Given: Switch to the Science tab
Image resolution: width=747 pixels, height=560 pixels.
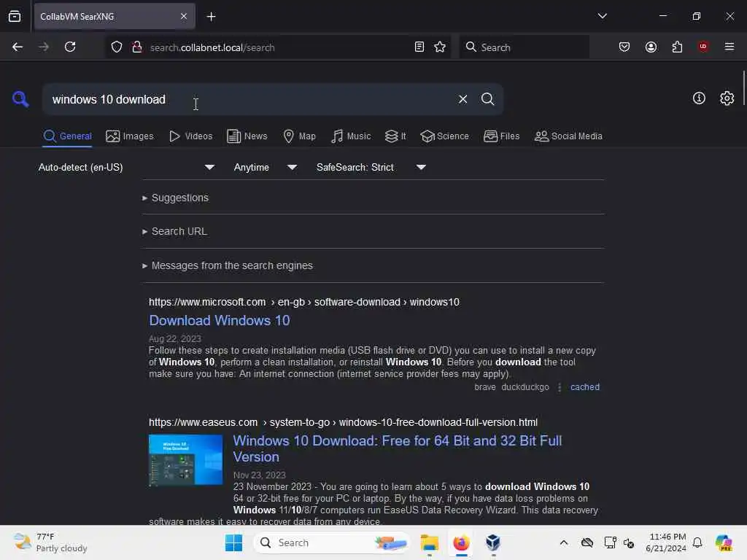Looking at the screenshot, I should pyautogui.click(x=445, y=136).
